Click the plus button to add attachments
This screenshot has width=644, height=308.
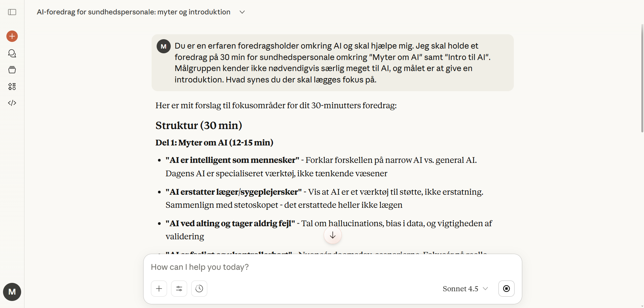pyautogui.click(x=159, y=289)
